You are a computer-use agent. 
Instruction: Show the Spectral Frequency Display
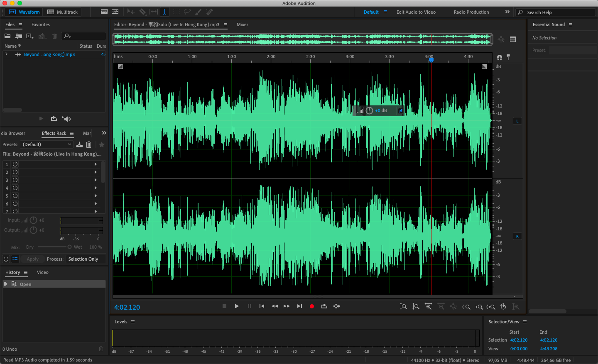tap(104, 12)
